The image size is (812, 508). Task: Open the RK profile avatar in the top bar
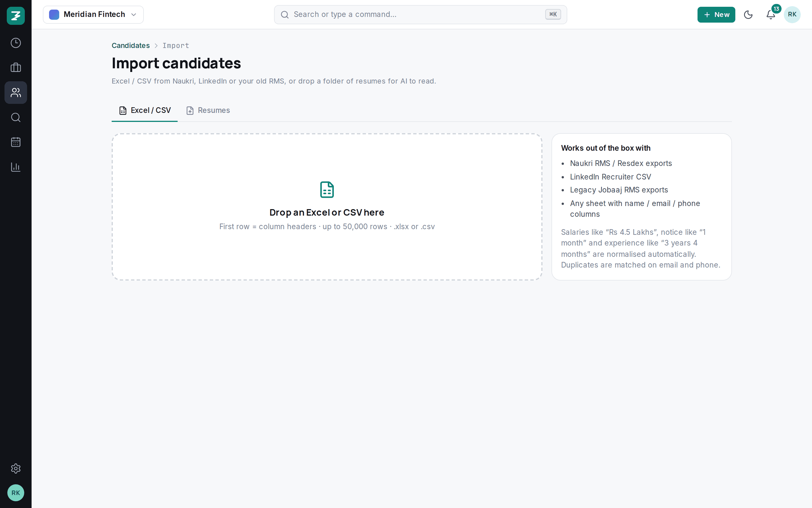tap(792, 15)
